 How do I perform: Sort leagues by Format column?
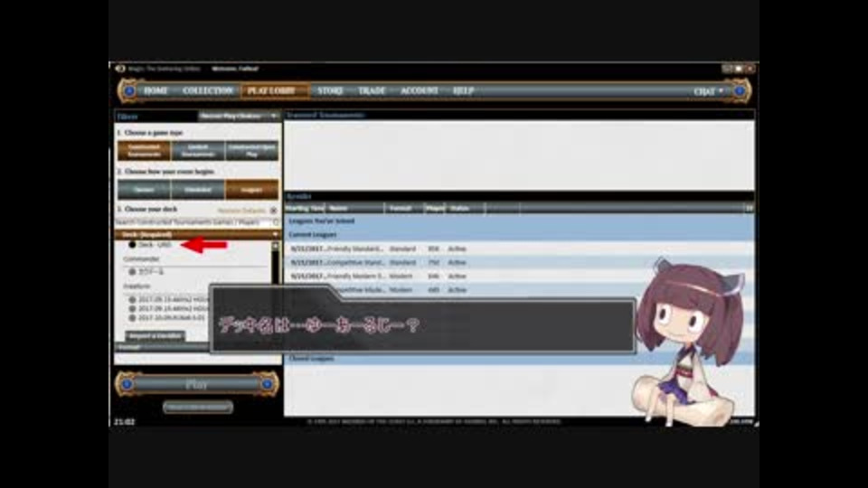point(404,208)
